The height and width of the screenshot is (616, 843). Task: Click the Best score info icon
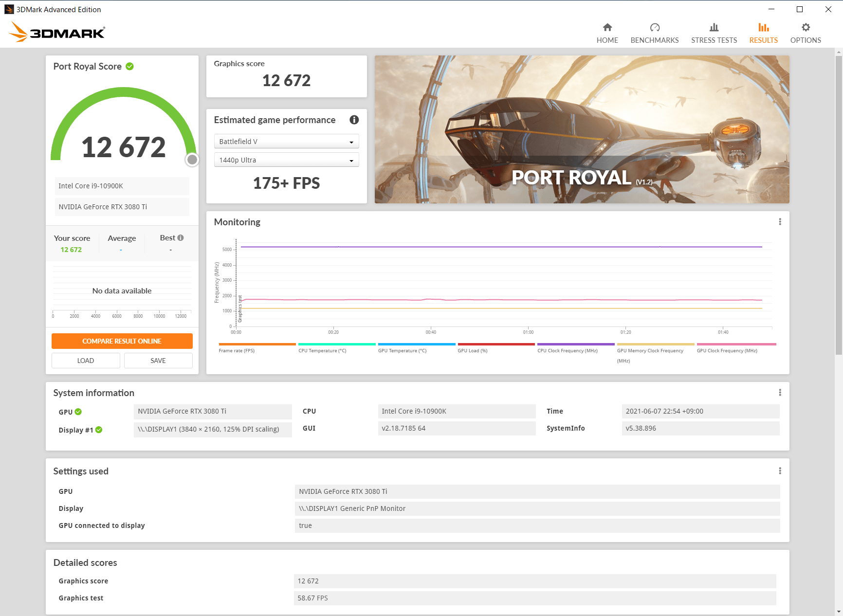181,238
